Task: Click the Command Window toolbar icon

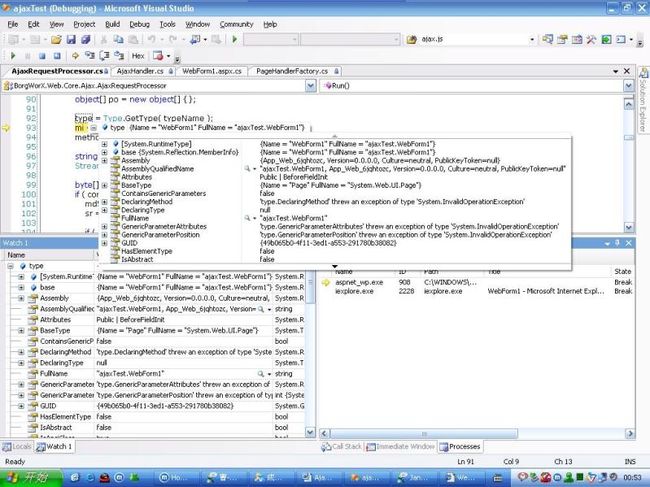Action: (x=621, y=39)
